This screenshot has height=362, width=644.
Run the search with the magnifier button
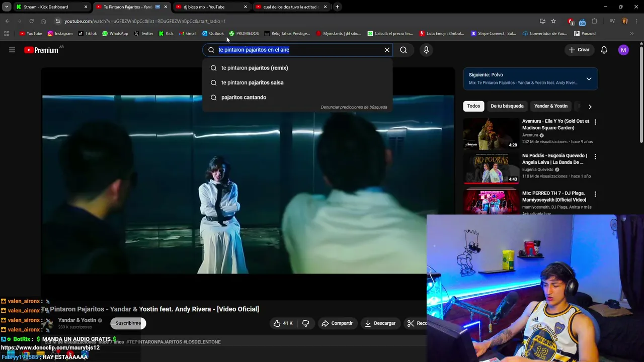pyautogui.click(x=404, y=50)
